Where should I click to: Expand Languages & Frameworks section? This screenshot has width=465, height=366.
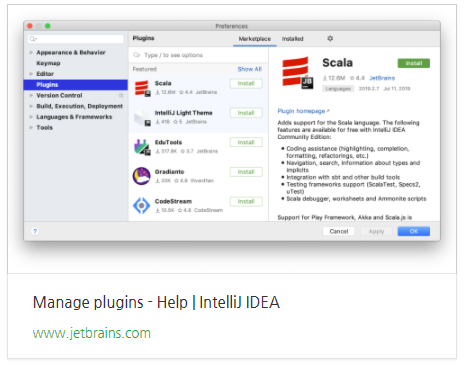(x=31, y=117)
